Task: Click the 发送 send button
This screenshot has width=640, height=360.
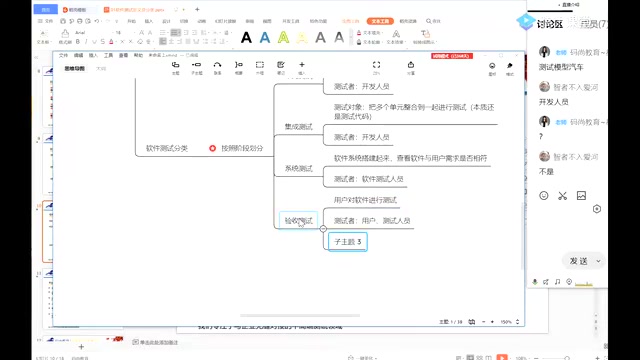Action: coord(578,261)
